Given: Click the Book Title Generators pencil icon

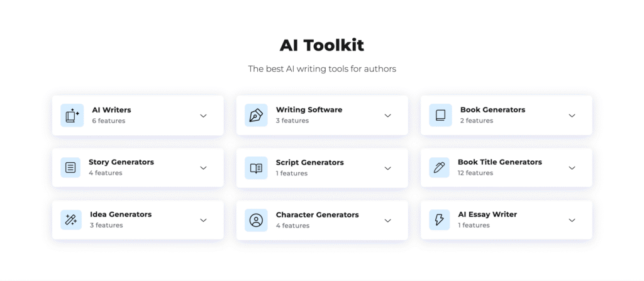Looking at the screenshot, I should coord(439,168).
